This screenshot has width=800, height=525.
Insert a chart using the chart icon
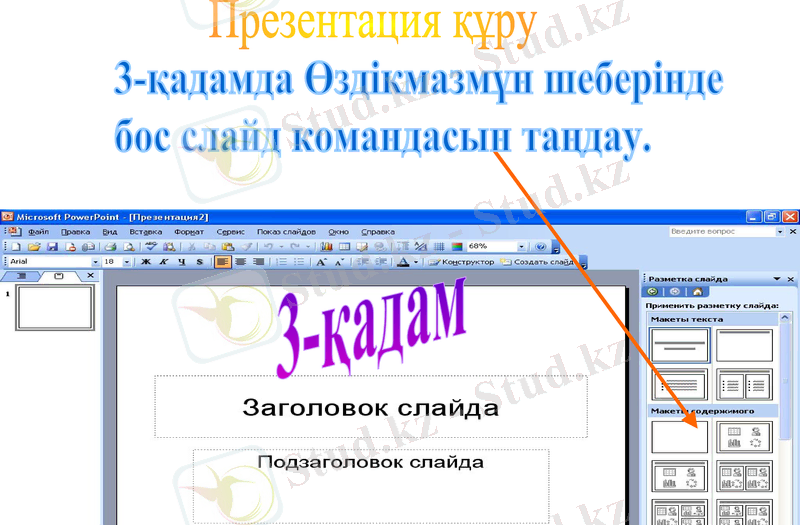(326, 247)
